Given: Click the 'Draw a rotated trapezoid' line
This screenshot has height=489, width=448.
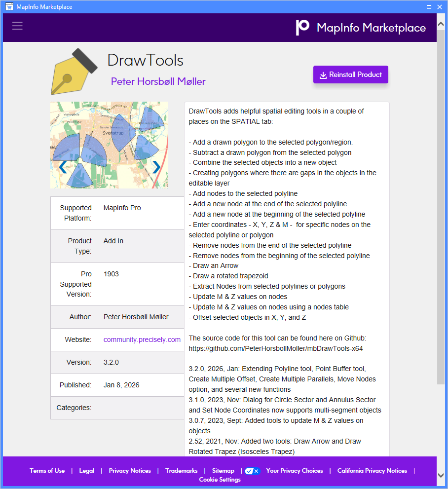Looking at the screenshot, I should tap(228, 276).
